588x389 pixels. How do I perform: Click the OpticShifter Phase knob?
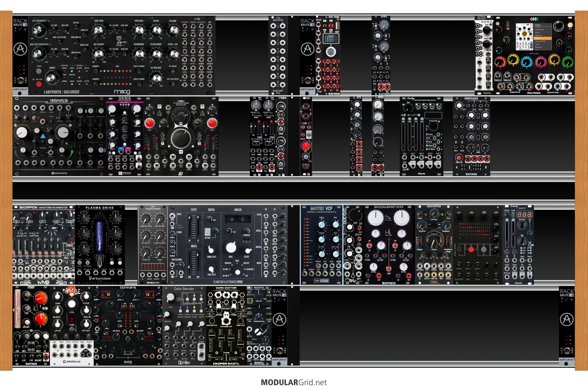pos(434,241)
